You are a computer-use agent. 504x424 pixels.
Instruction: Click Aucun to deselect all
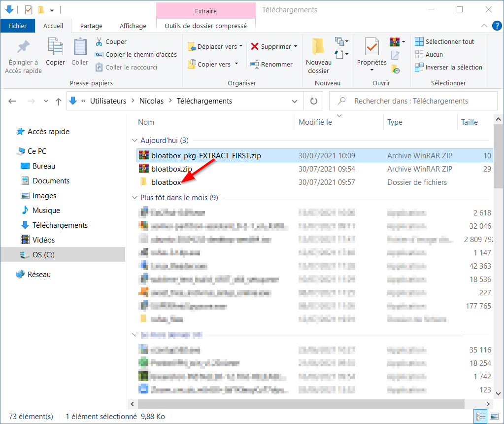pyautogui.click(x=429, y=55)
